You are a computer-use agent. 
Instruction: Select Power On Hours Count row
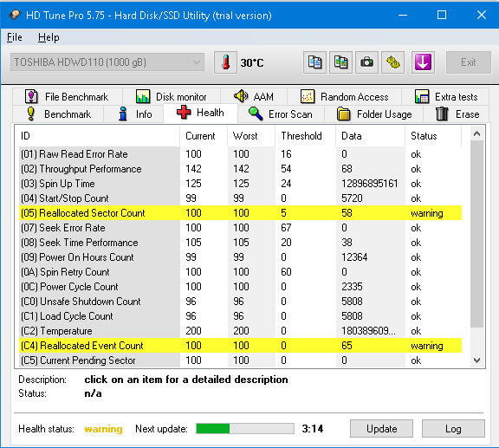[240, 257]
